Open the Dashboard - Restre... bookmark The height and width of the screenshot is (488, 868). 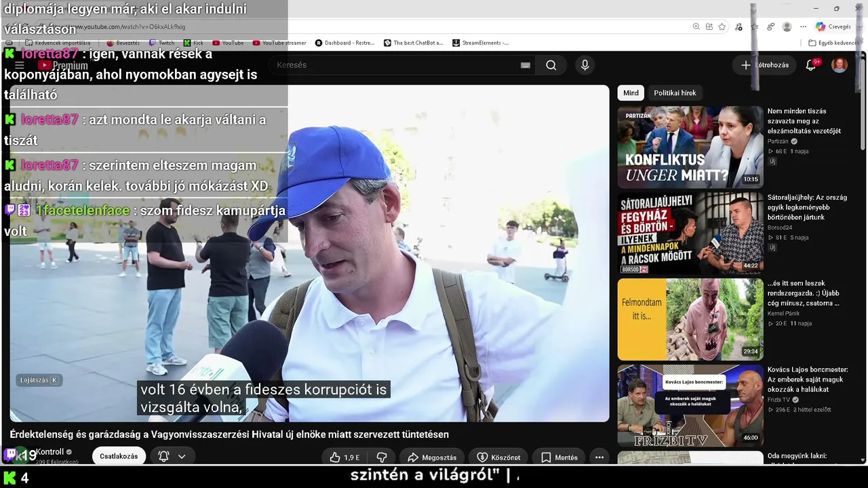345,43
